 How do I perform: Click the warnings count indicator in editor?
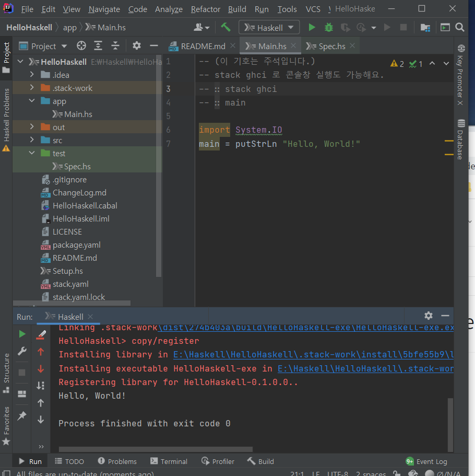tap(397, 64)
